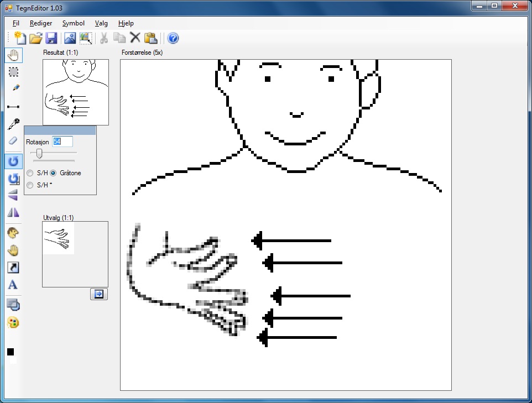
Task: Open the Fil menu
Action: click(x=16, y=23)
